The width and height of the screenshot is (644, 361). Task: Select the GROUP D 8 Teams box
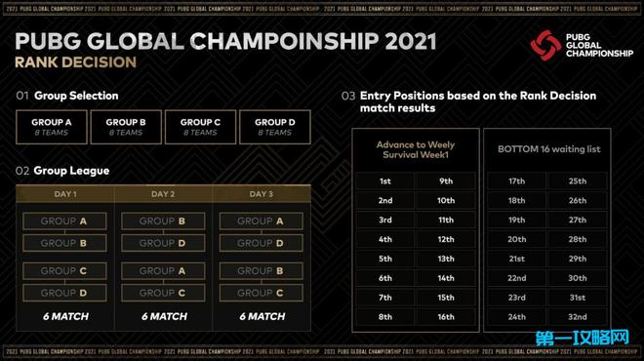275,127
